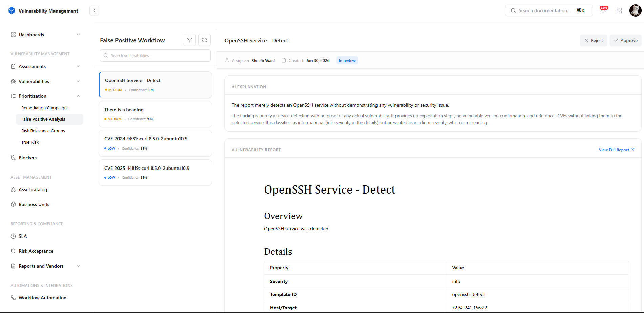Click Host/Target value 72.62.241.156:22
Screen dimensions: 644x313
click(470, 308)
